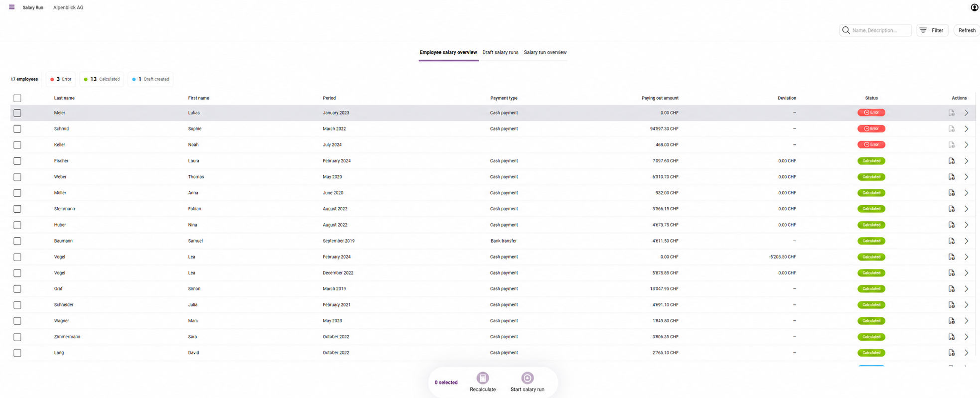Open payslip document for Baumann Samuel

click(x=951, y=241)
